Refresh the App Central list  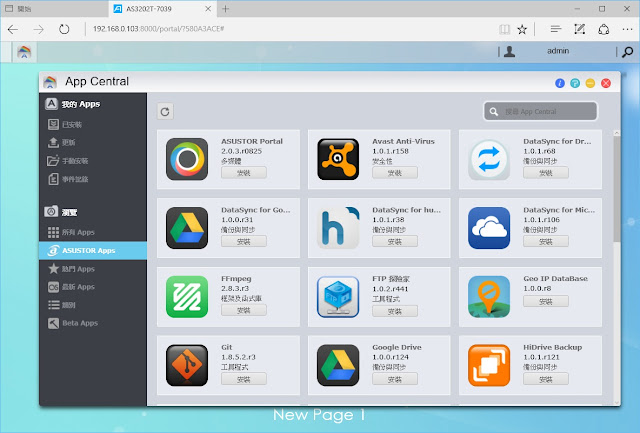click(x=165, y=111)
